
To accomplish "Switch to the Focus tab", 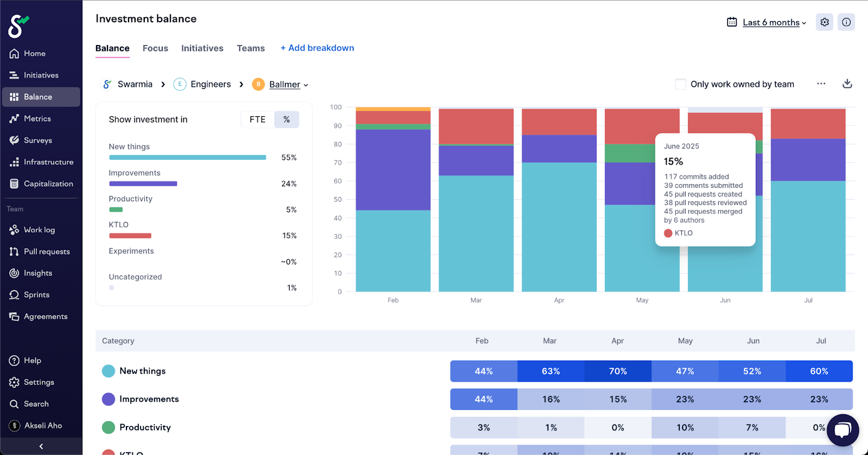I will [155, 48].
